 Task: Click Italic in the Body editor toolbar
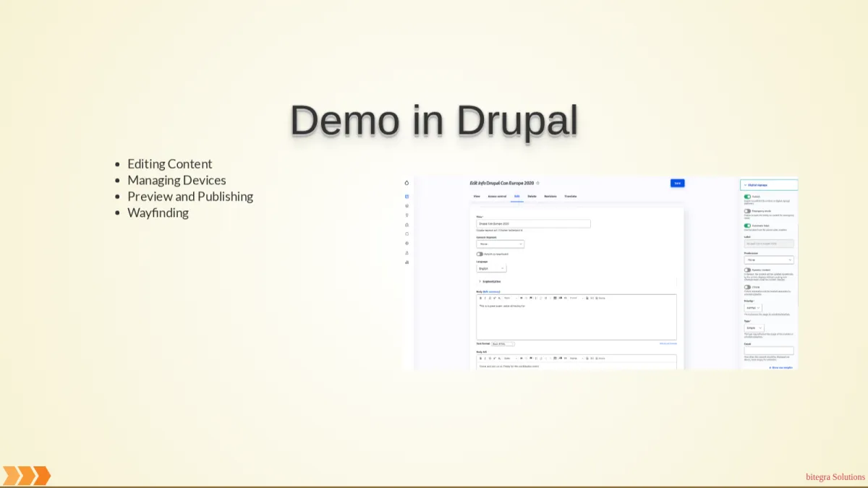point(485,298)
